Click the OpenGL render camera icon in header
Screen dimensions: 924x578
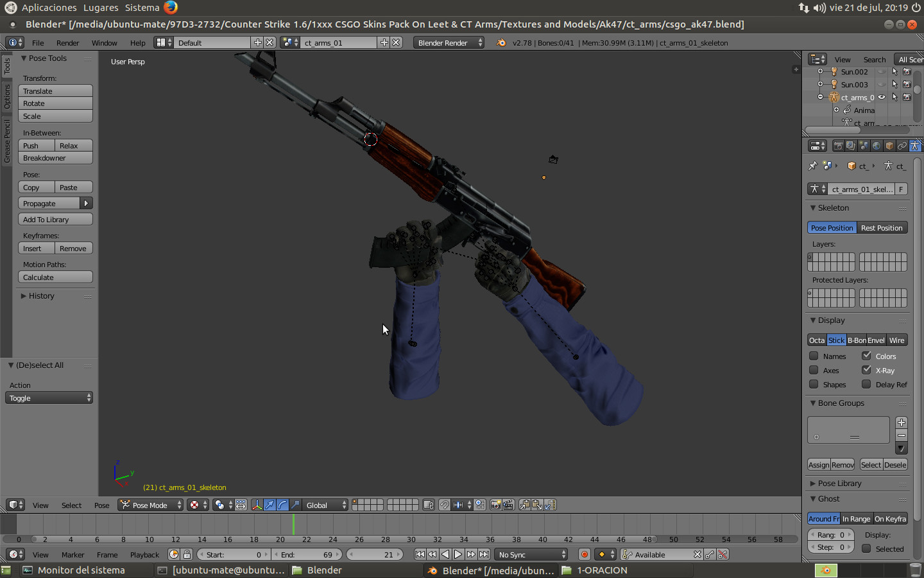pyautogui.click(x=495, y=505)
